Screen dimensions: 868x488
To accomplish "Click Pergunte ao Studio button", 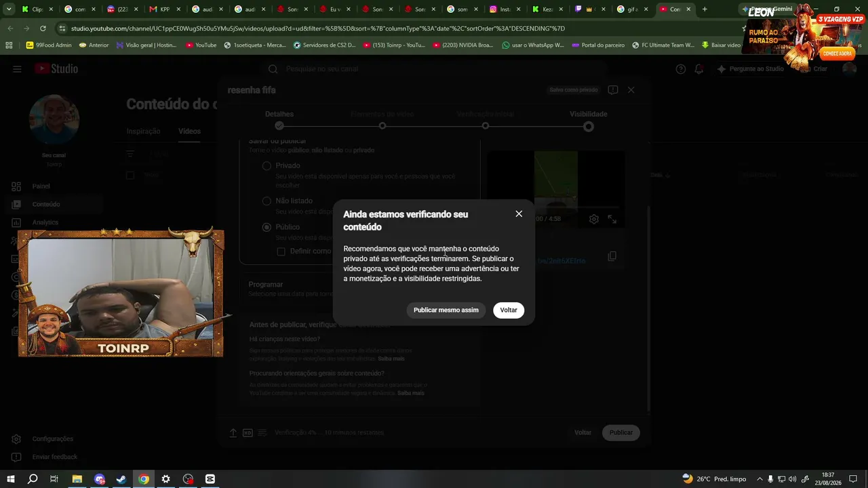I will coord(750,69).
